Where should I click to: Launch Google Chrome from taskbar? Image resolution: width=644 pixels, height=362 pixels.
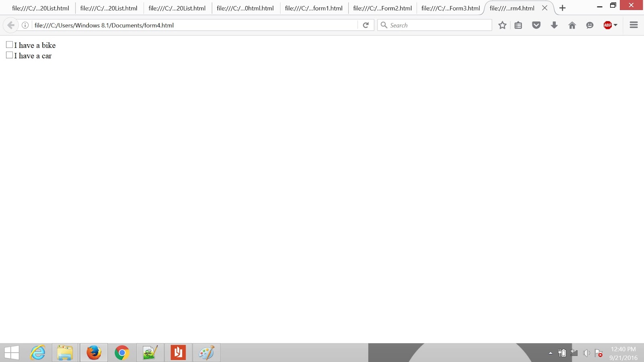122,353
